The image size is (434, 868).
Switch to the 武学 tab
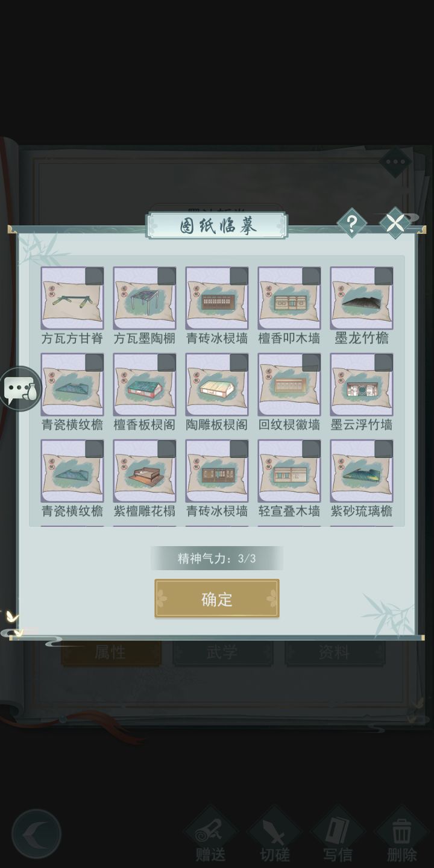[222, 652]
